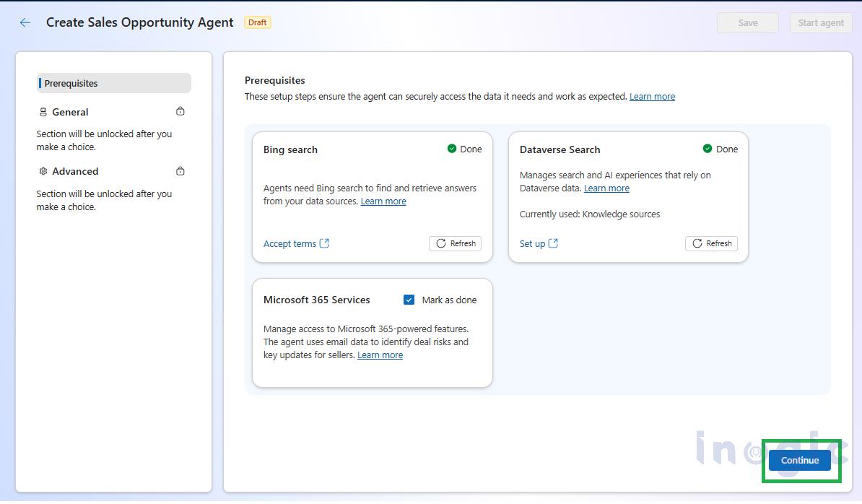Click the green Done checkmark on Dataverse Search

pos(708,149)
